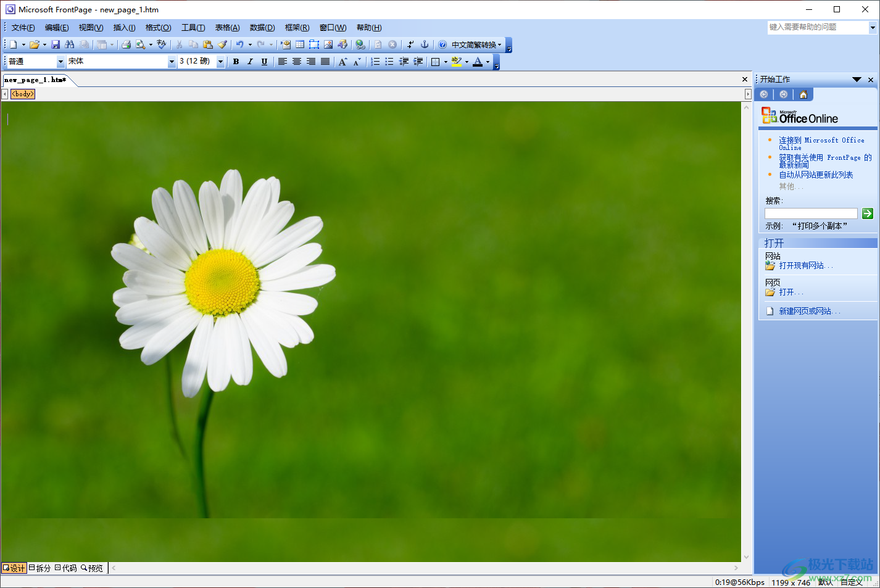
Task: Decrease indent using the outdent icon
Action: 404,62
